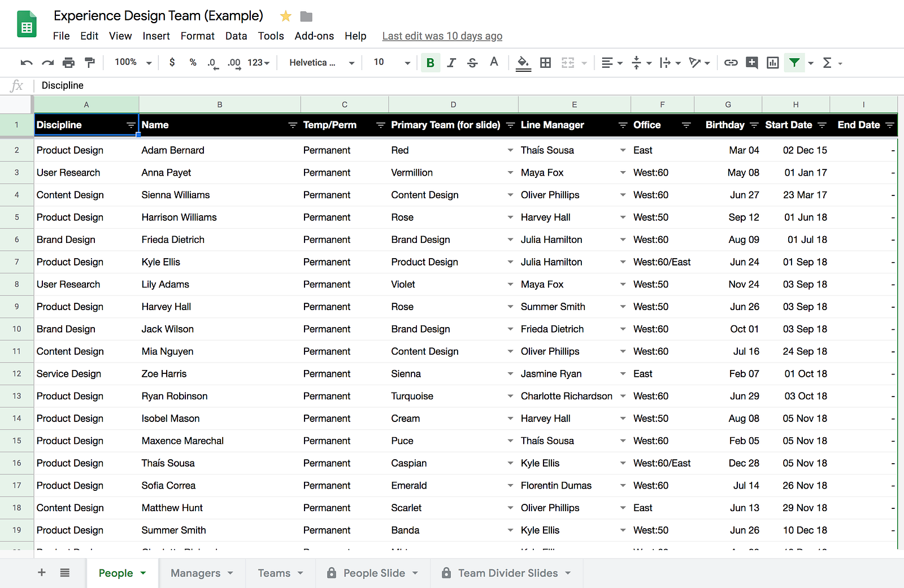904x588 pixels.
Task: Open the Add-ons menu
Action: 314,36
